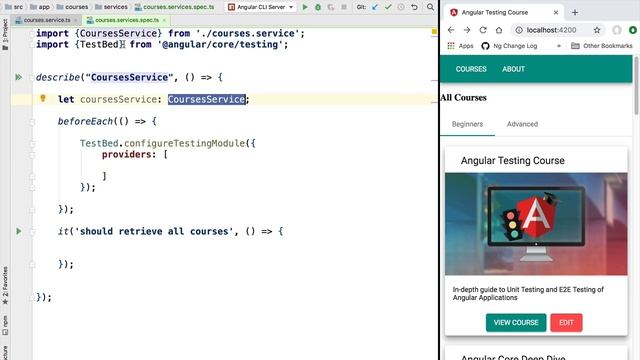The width and height of the screenshot is (640, 360).
Task: Commit changes with Git checkmark icon
Action: coord(388,7)
